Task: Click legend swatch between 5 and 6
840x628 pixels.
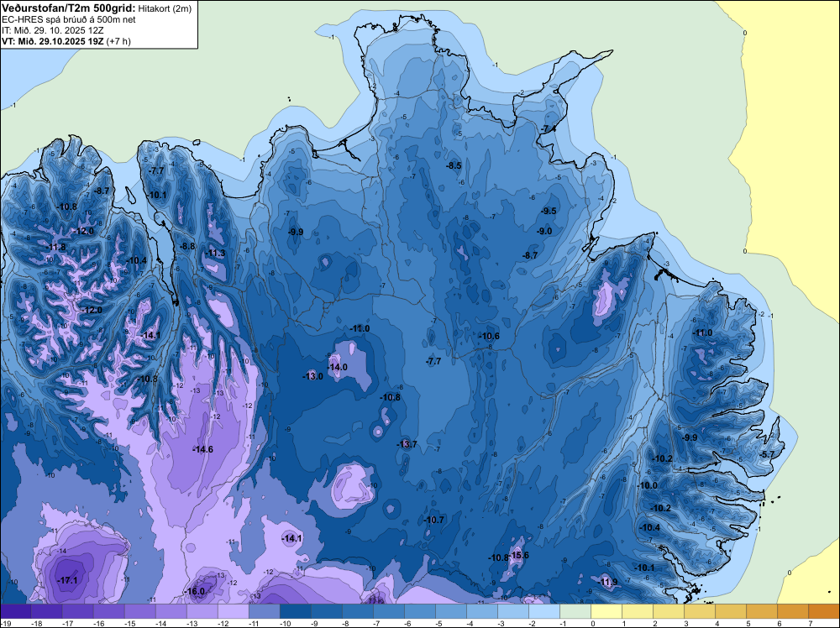Action: 762,611
